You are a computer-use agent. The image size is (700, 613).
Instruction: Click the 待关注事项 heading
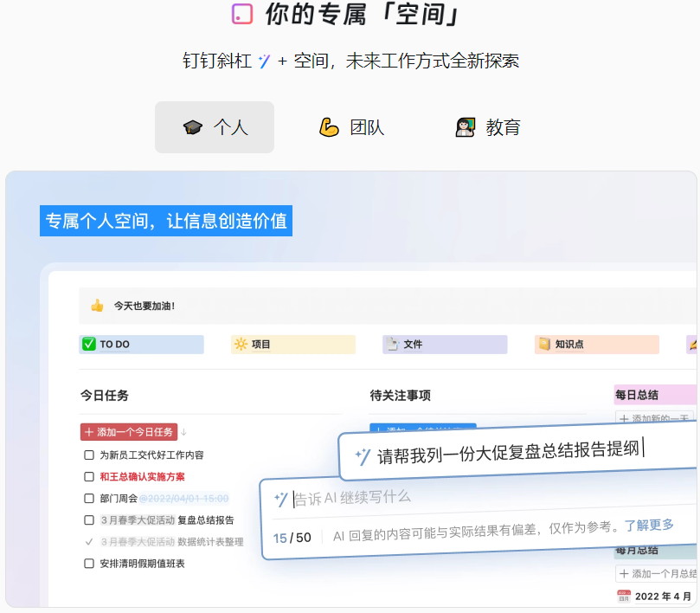point(401,396)
